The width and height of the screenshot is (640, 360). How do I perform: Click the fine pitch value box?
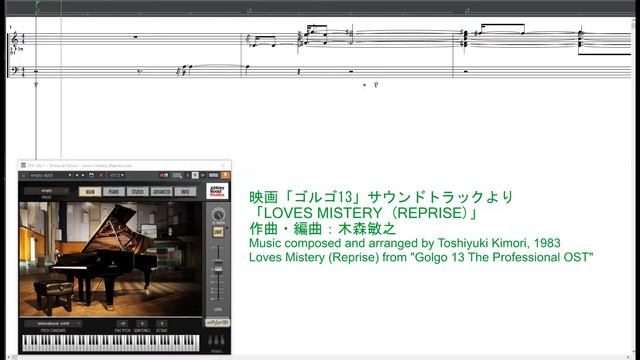pos(122,324)
